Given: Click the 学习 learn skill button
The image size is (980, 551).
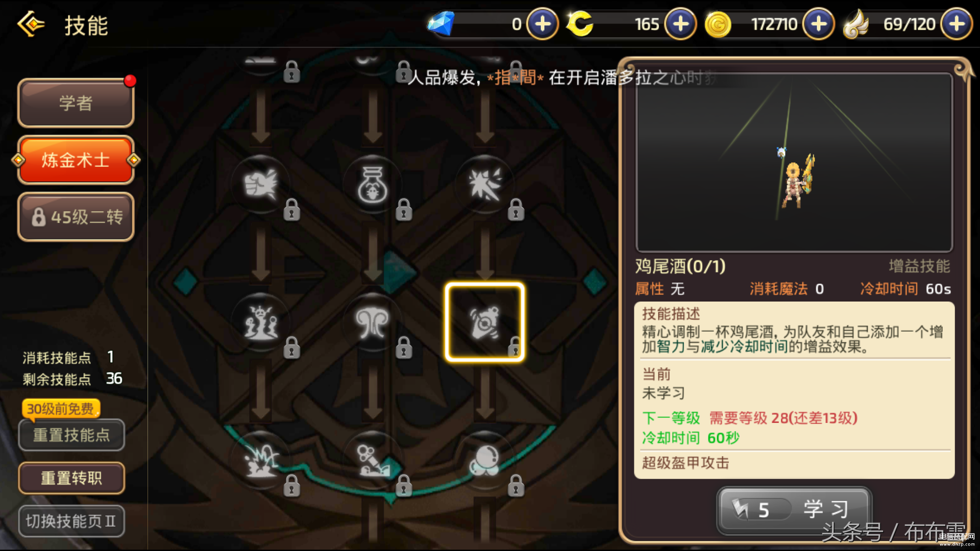Looking at the screenshot, I should click(794, 509).
